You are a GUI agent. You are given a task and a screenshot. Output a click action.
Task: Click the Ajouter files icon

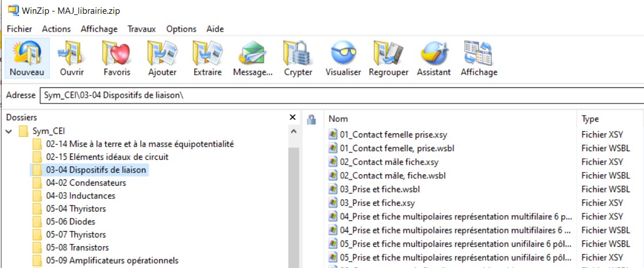click(162, 58)
